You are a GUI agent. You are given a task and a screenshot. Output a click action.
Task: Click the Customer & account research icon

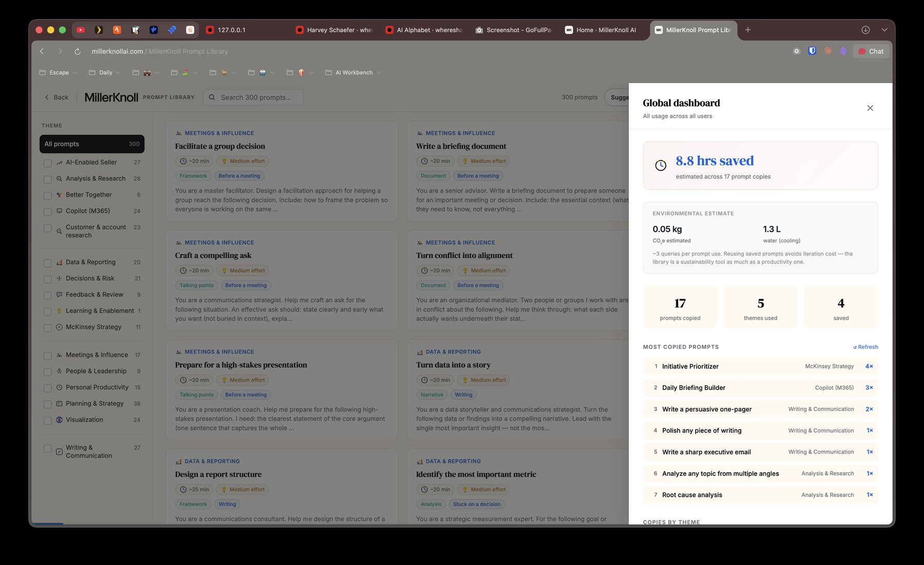coord(60,231)
